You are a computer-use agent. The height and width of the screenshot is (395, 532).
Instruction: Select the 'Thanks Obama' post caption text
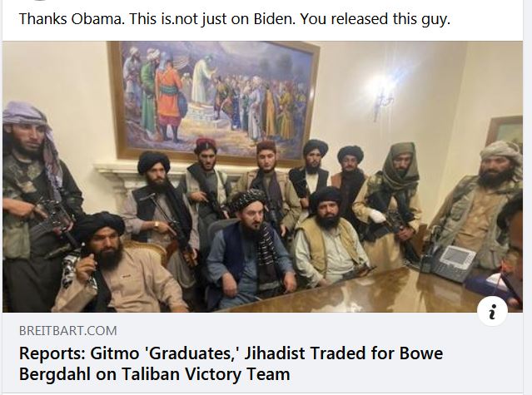tap(235, 19)
